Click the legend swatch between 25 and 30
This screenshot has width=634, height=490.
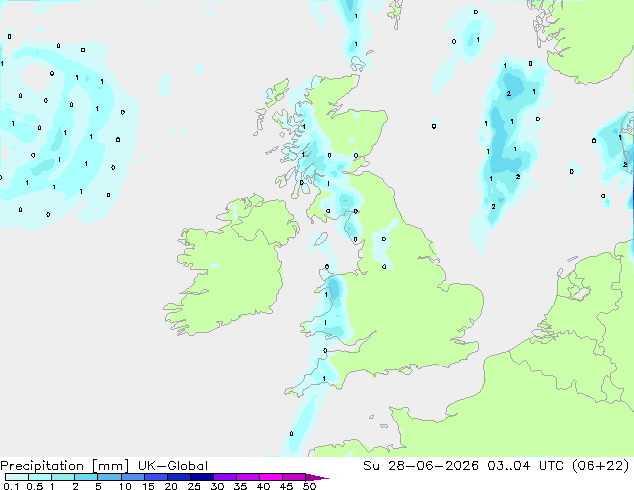pyautogui.click(x=201, y=477)
